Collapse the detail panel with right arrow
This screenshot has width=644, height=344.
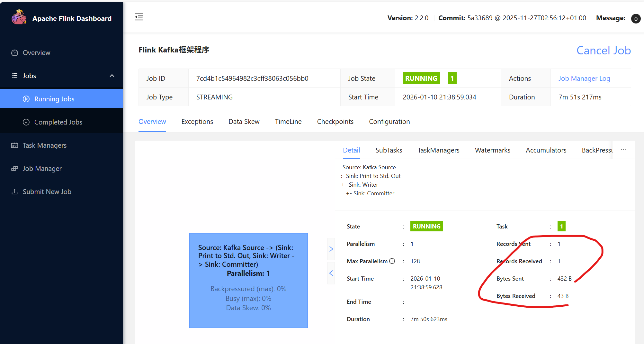331,249
